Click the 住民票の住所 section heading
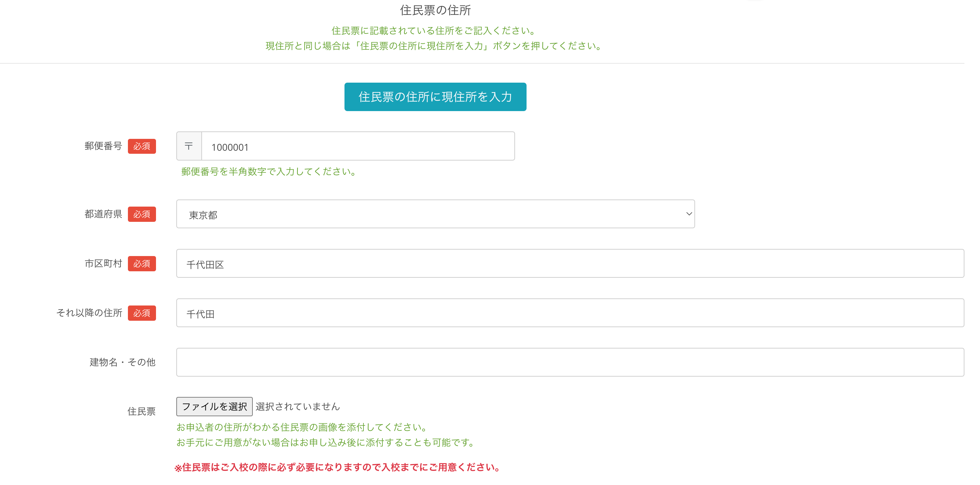Viewport: 980px width, 485px height. click(435, 10)
